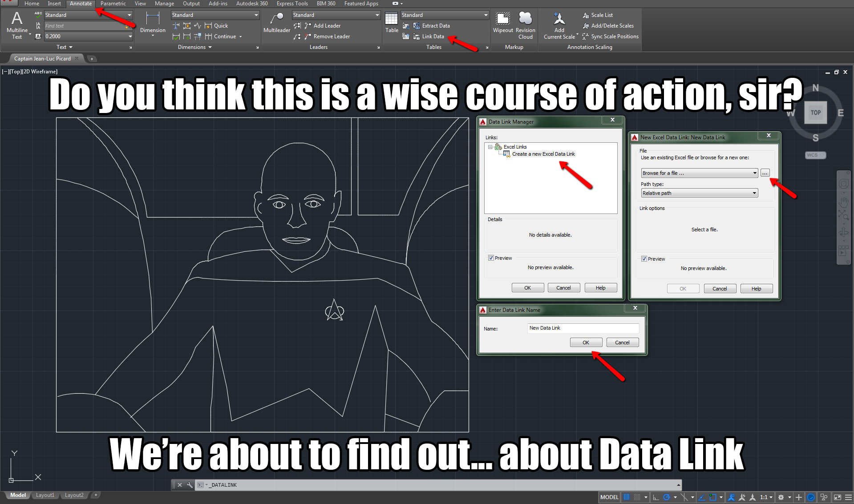This screenshot has height=504, width=854.
Task: Click OK in Data Link Manager dialog
Action: tap(527, 288)
